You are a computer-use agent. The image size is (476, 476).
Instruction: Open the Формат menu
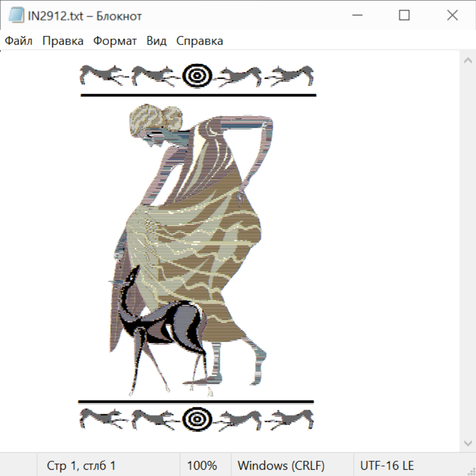coord(115,41)
